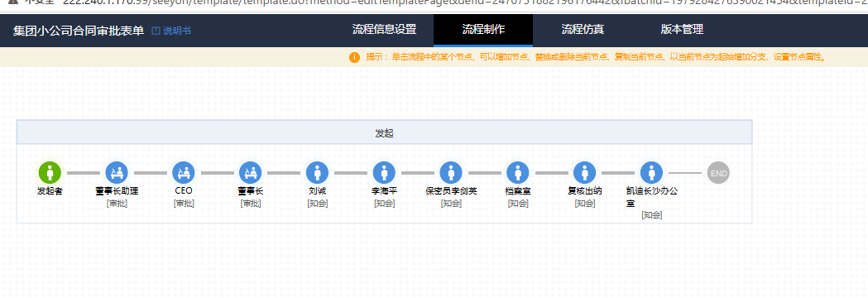Select the 复核出纳 node icon

tap(584, 173)
